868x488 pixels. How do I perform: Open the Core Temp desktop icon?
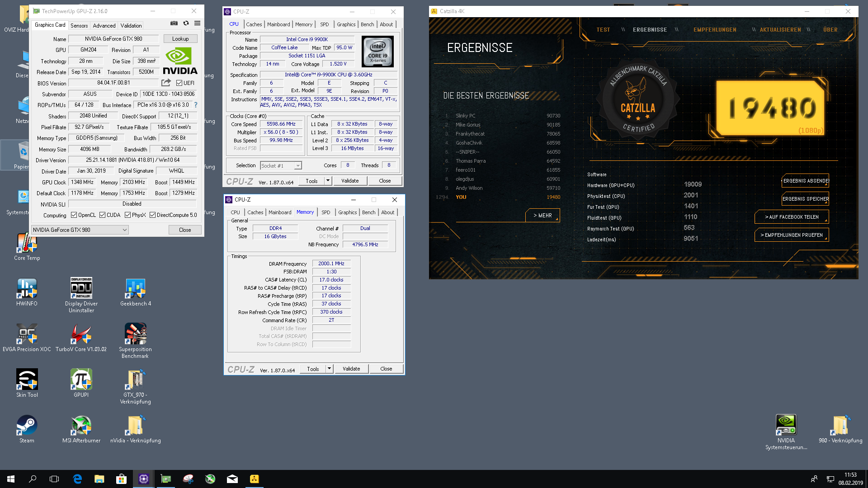(x=27, y=247)
